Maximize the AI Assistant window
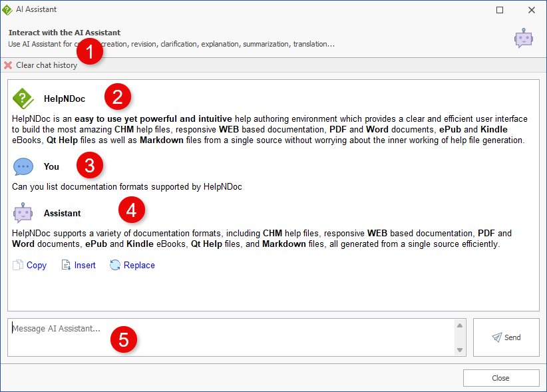The height and width of the screenshot is (392, 547). coord(500,10)
